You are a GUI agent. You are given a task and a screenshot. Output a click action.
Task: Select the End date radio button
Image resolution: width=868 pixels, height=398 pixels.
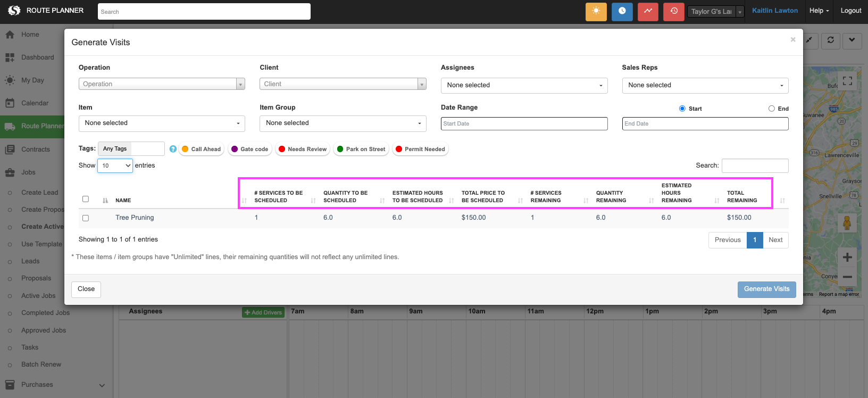771,109
